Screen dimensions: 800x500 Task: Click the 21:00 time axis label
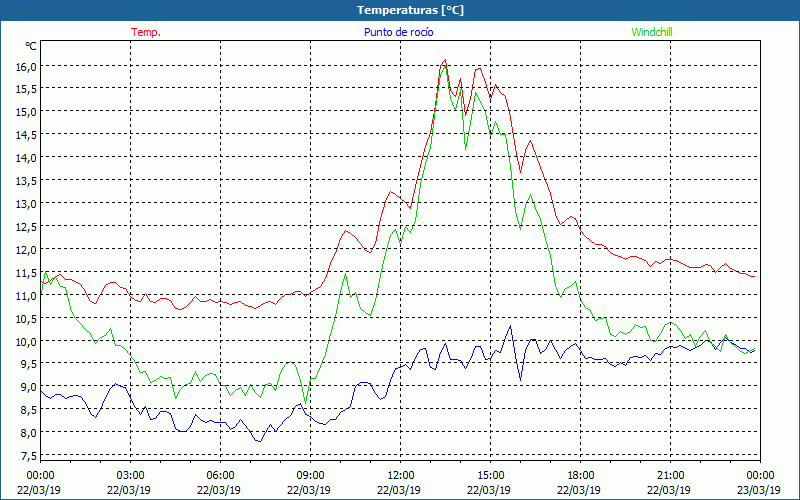[x=670, y=476]
